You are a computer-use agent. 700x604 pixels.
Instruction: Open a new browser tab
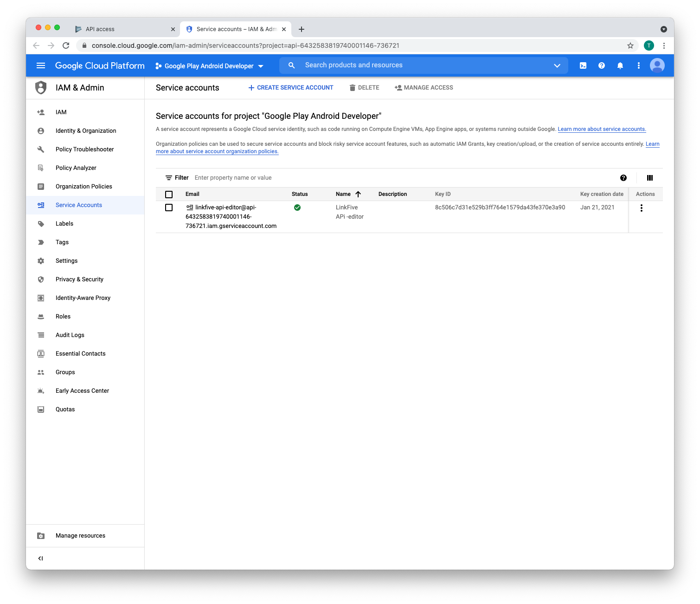point(302,29)
